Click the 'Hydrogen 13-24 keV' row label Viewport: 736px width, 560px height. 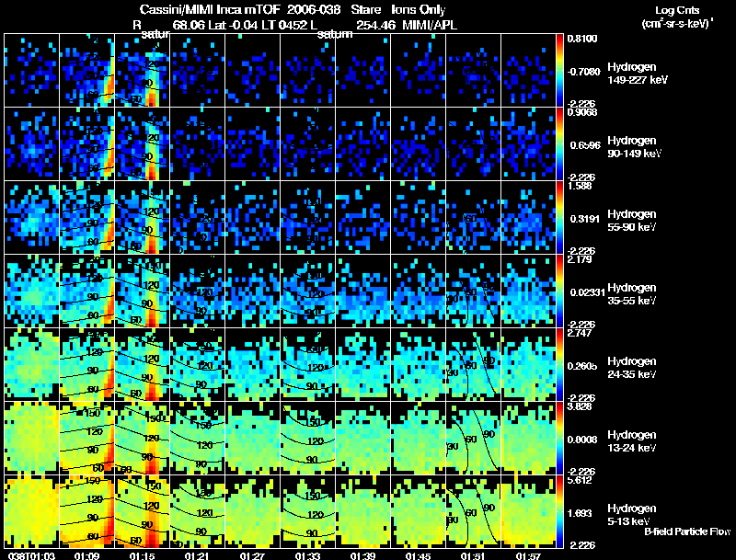(x=632, y=441)
